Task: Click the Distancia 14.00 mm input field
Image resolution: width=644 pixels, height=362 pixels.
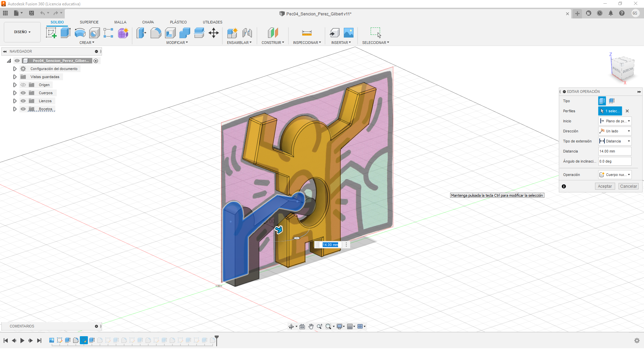Action: [614, 151]
